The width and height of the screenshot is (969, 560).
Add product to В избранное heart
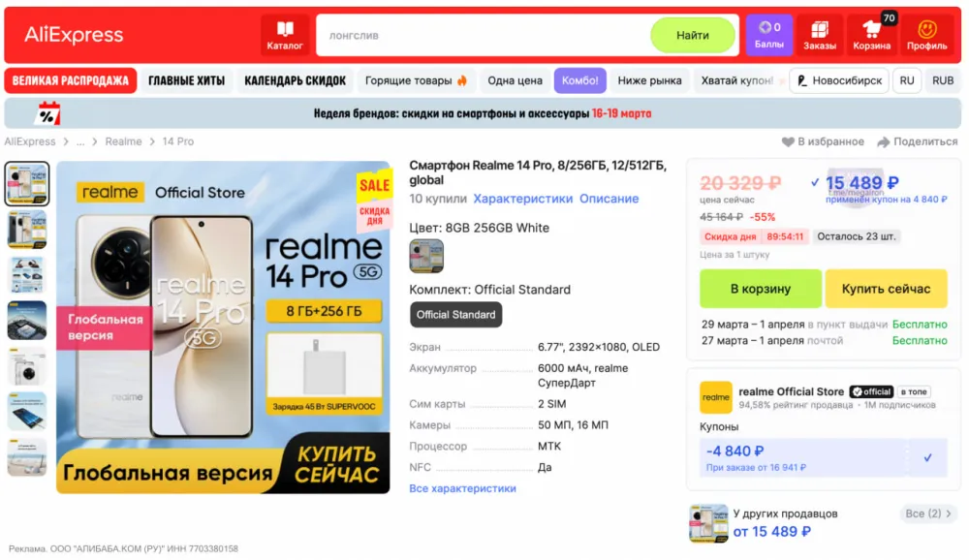[787, 142]
